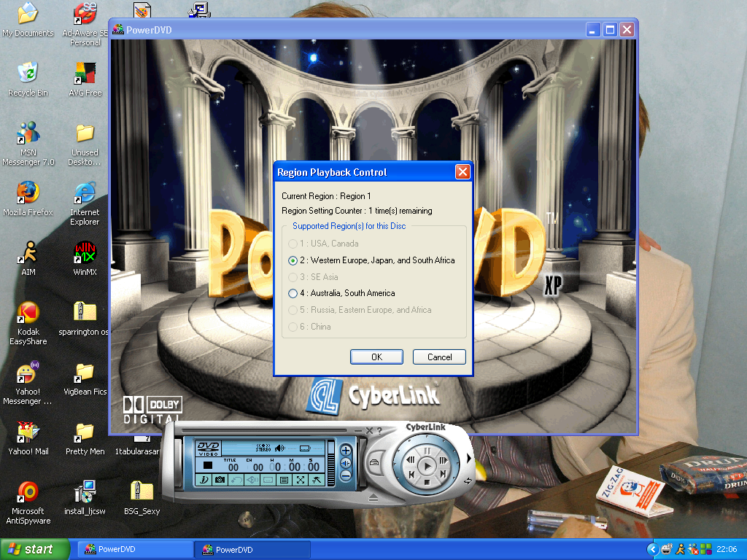The height and width of the screenshot is (560, 747).
Task: Open Yahoo! Mail desktop shortcut
Action: [x=28, y=438]
